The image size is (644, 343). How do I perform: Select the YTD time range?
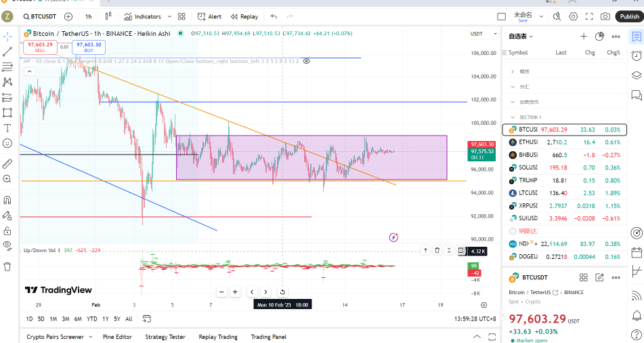click(92, 319)
